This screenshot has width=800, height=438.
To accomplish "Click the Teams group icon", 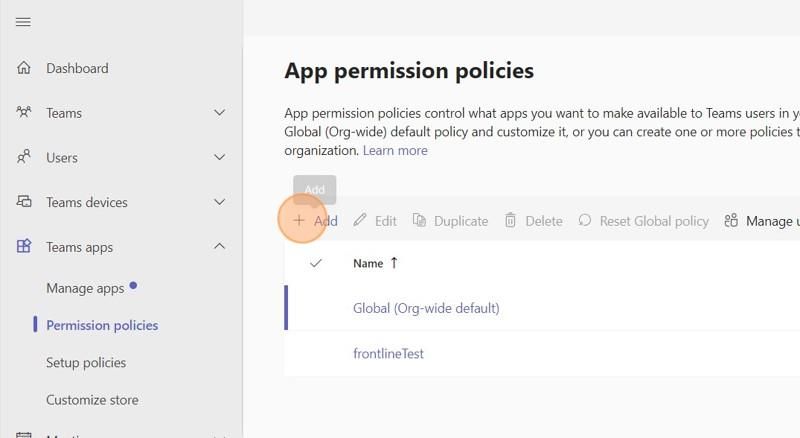I will click(x=23, y=112).
